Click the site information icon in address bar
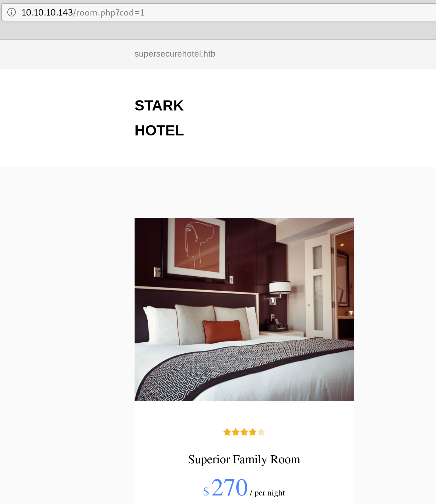 [12, 12]
